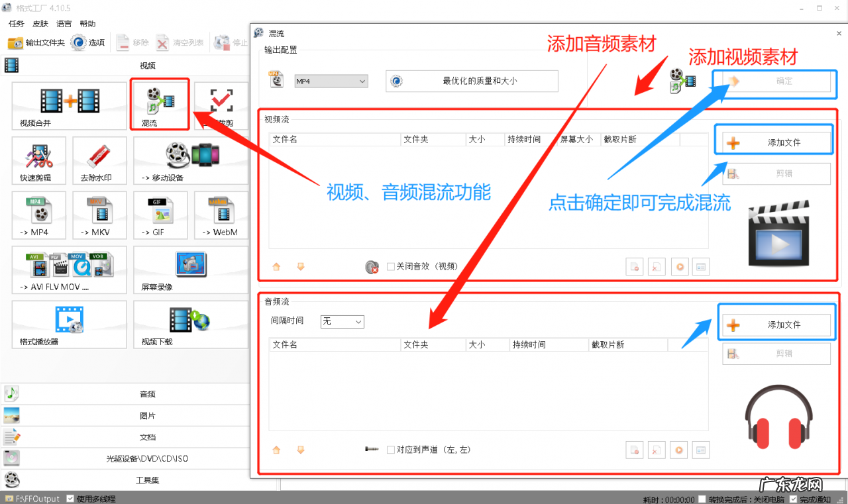Viewport: 848px width, 504px height.
Task: Enable 关闭音效（视频）checkbox
Action: [x=391, y=267]
